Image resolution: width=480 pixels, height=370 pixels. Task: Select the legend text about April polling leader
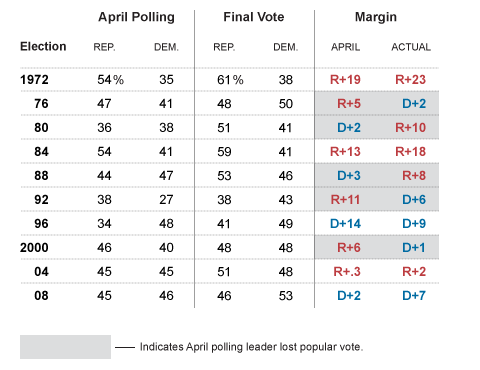[251, 347]
